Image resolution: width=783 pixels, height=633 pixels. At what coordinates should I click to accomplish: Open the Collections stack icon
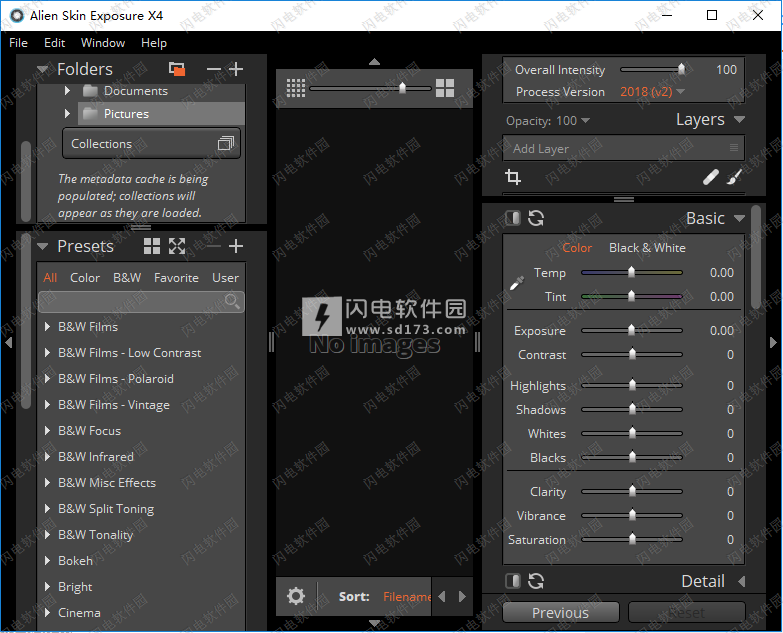(226, 144)
